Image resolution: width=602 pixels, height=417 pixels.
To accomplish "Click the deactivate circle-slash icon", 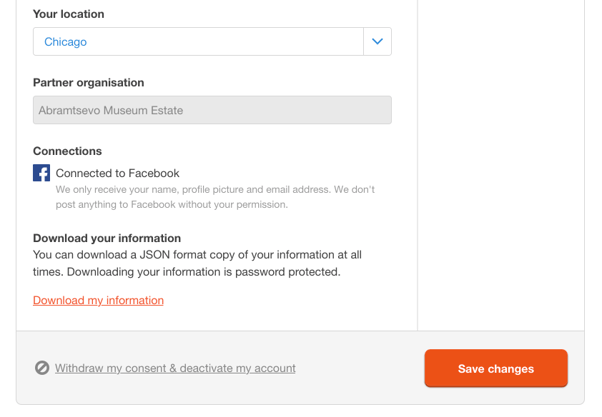I will click(x=42, y=368).
